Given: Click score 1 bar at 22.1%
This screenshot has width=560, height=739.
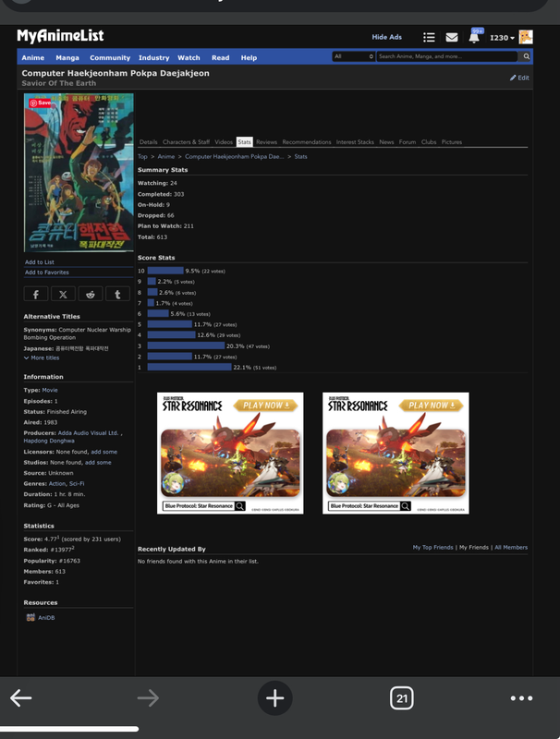Looking at the screenshot, I should pyautogui.click(x=189, y=367).
